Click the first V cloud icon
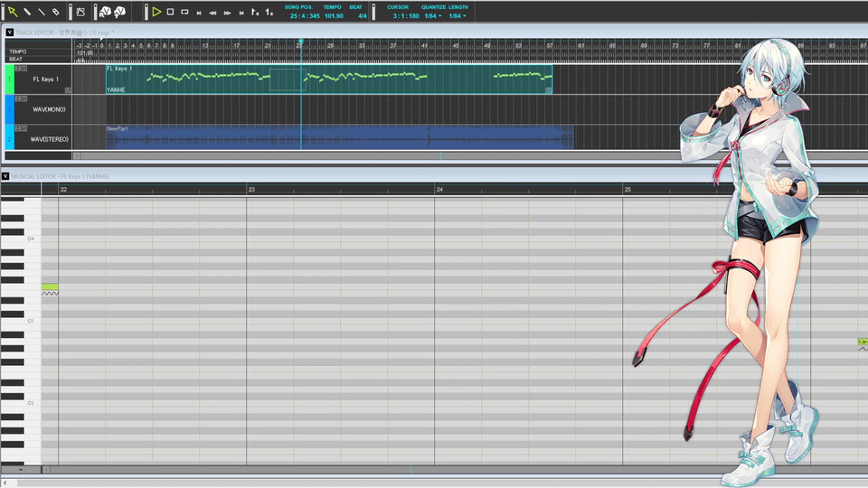This screenshot has height=488, width=868. tap(105, 12)
